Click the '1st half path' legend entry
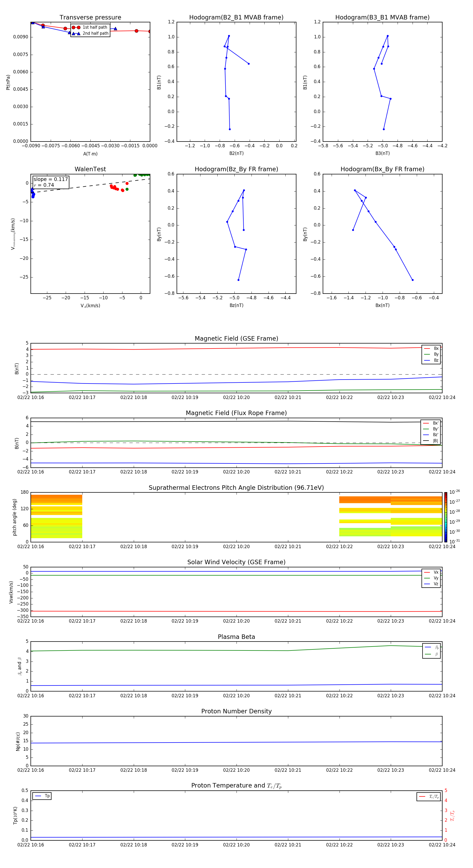 click(90, 27)
